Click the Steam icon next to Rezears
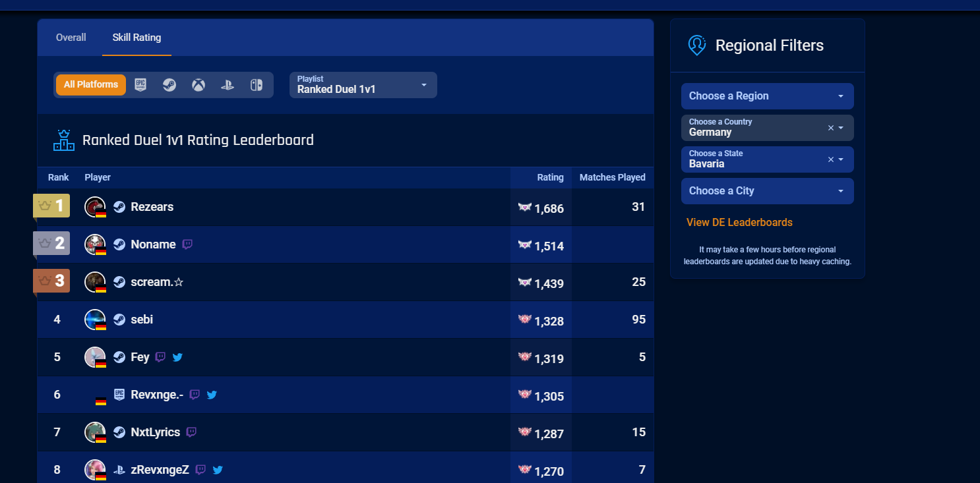Screen dimensions: 980x483 click(119, 207)
